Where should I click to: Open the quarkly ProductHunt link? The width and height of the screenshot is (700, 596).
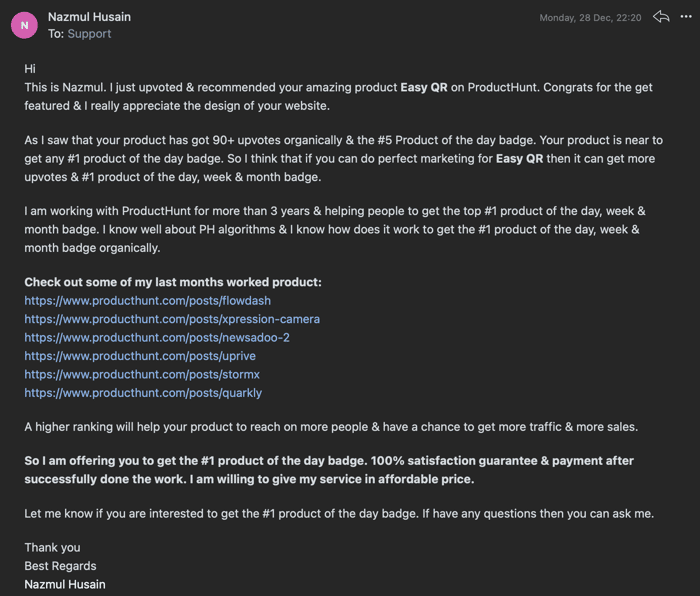143,393
